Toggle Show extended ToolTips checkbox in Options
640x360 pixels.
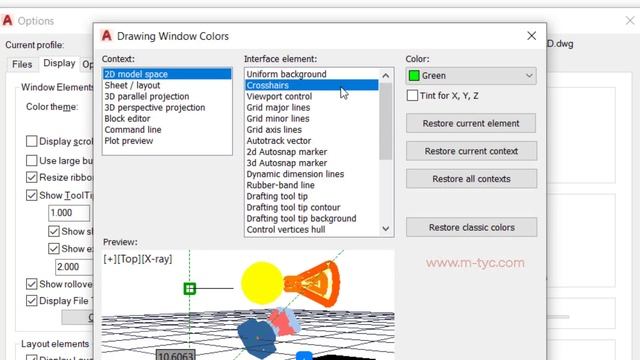tap(54, 249)
